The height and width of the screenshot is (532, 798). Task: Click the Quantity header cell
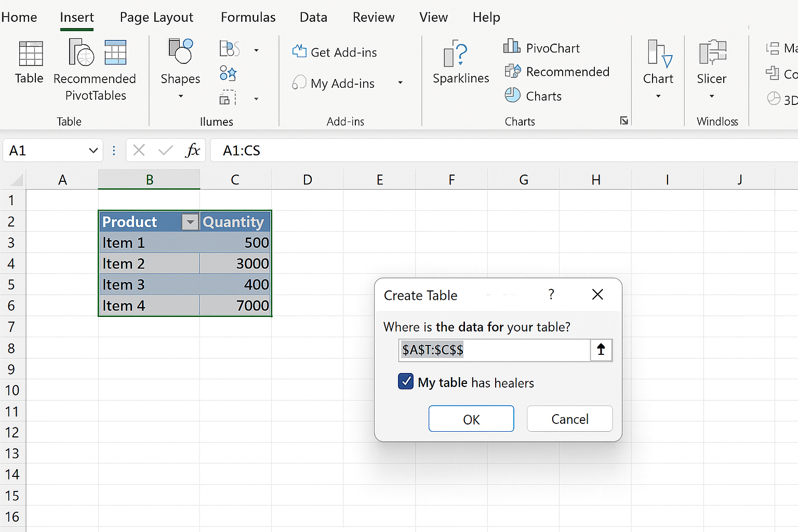(235, 221)
